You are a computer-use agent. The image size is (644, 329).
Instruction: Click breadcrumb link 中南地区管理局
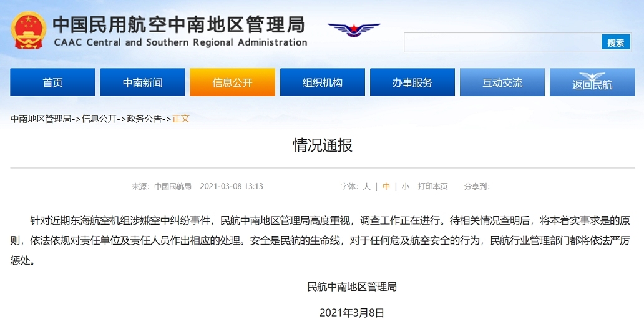(x=41, y=119)
